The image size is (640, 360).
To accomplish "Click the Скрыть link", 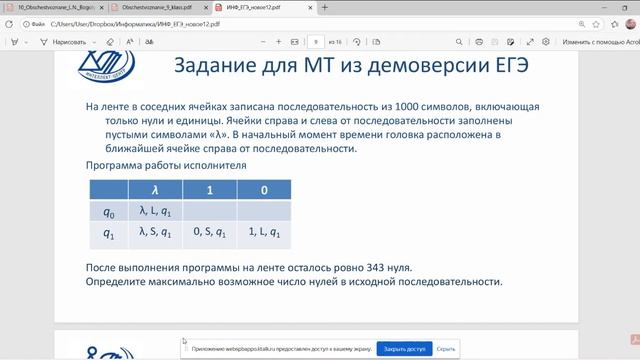I will click(x=446, y=349).
